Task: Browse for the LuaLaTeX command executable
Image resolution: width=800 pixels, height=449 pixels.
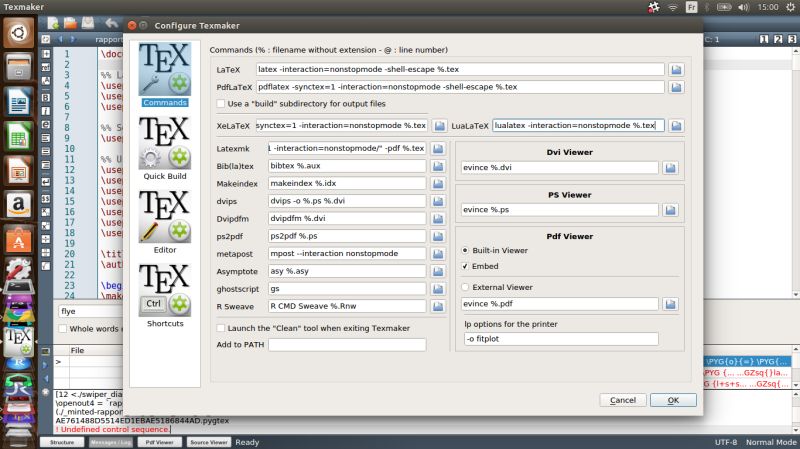Action: point(676,126)
